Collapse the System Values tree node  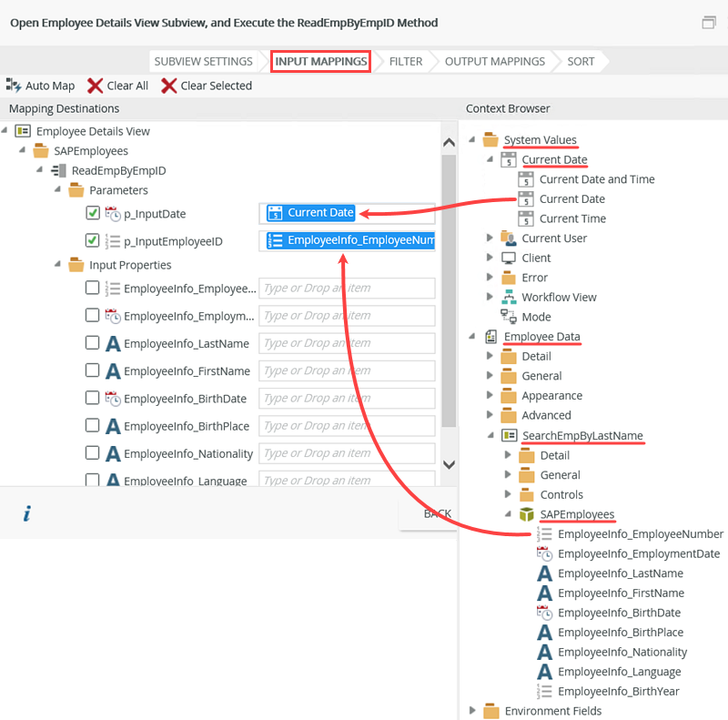click(x=472, y=139)
